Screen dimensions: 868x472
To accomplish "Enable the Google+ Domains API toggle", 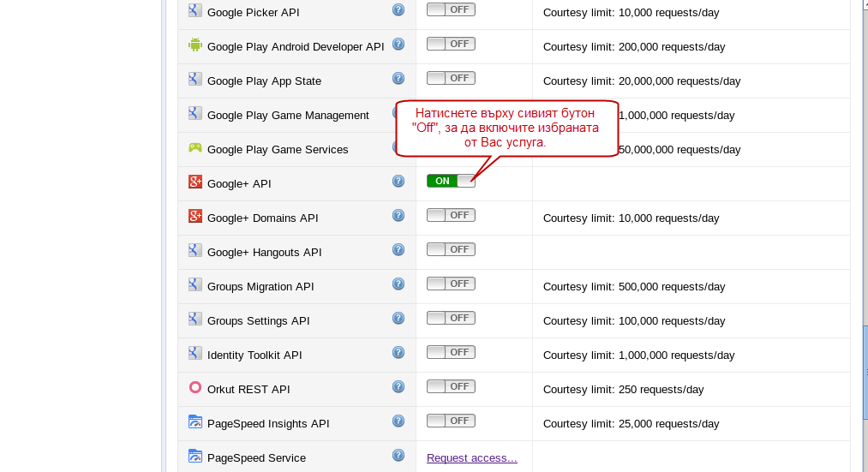I will coord(451,215).
